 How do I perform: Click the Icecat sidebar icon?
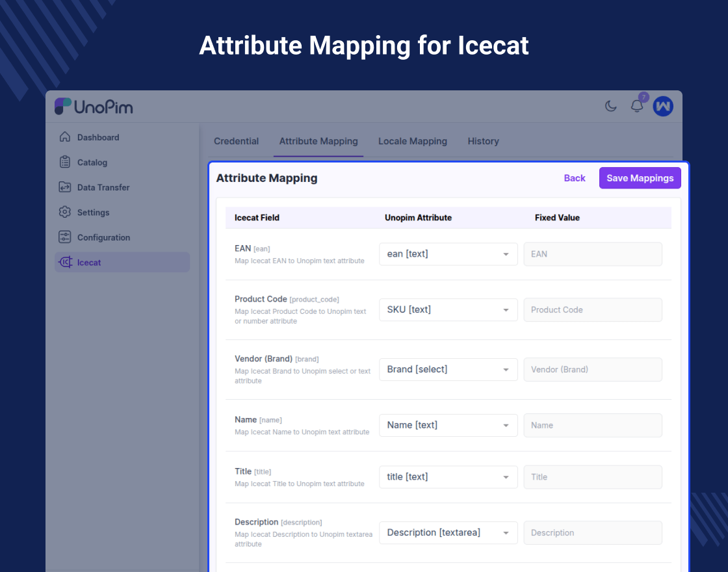(x=65, y=263)
